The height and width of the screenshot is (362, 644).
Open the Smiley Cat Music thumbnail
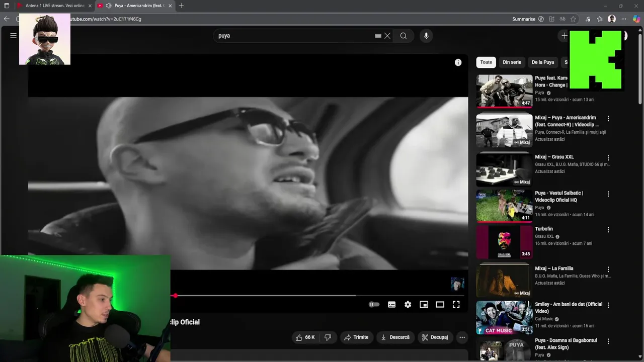(x=504, y=317)
